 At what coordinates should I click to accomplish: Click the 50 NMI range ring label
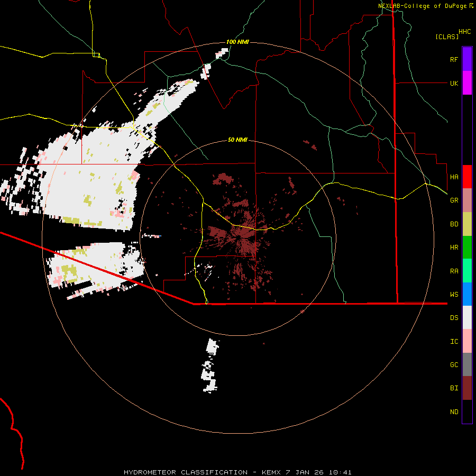[237, 140]
